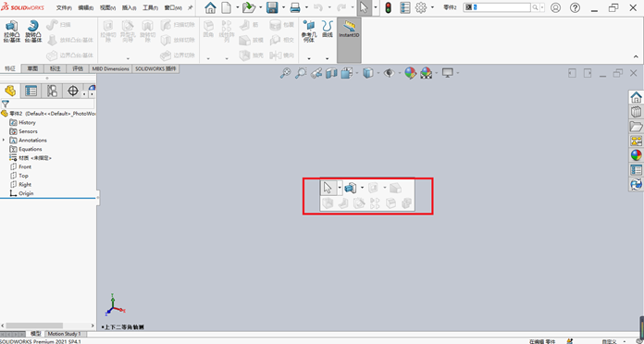The width and height of the screenshot is (644, 344).
Task: Open Appearances ball in right task pane
Action: tap(637, 155)
